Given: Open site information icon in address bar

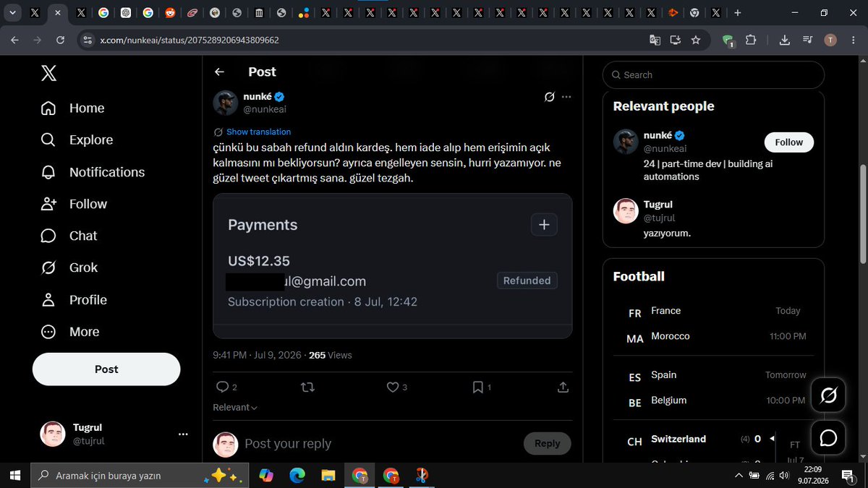Looking at the screenshot, I should (88, 40).
